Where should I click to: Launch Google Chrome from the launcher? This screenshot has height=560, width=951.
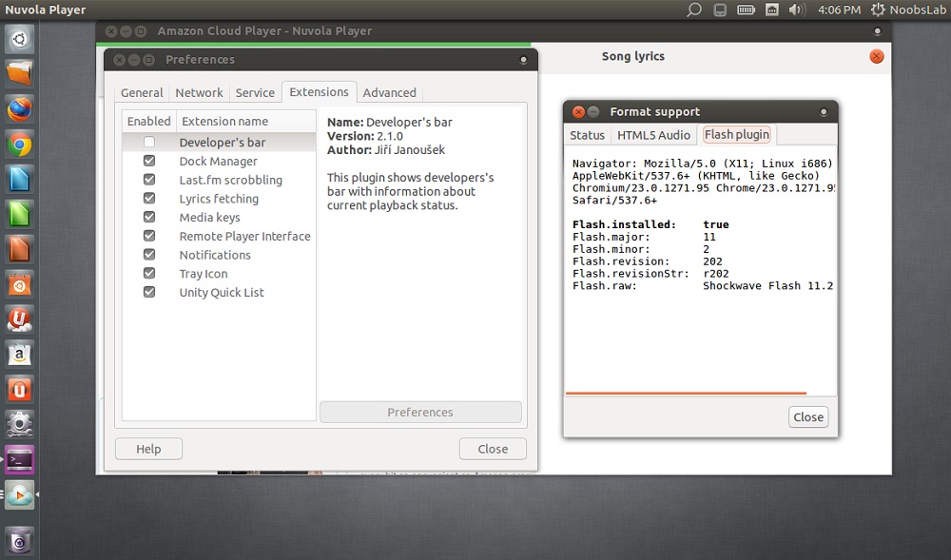click(x=19, y=145)
